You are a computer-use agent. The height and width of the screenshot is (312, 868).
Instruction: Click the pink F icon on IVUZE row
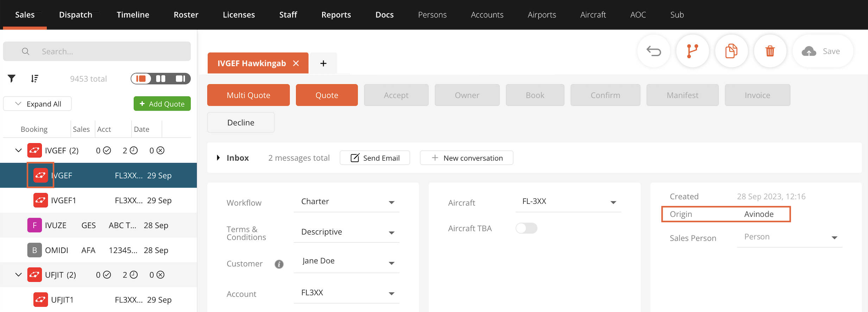pos(34,225)
